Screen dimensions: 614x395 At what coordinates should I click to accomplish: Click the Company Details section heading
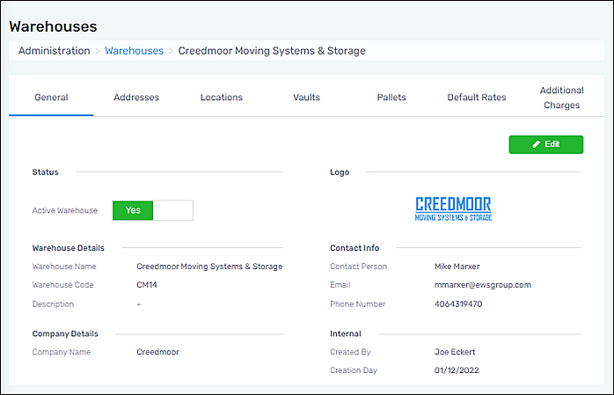(x=65, y=334)
